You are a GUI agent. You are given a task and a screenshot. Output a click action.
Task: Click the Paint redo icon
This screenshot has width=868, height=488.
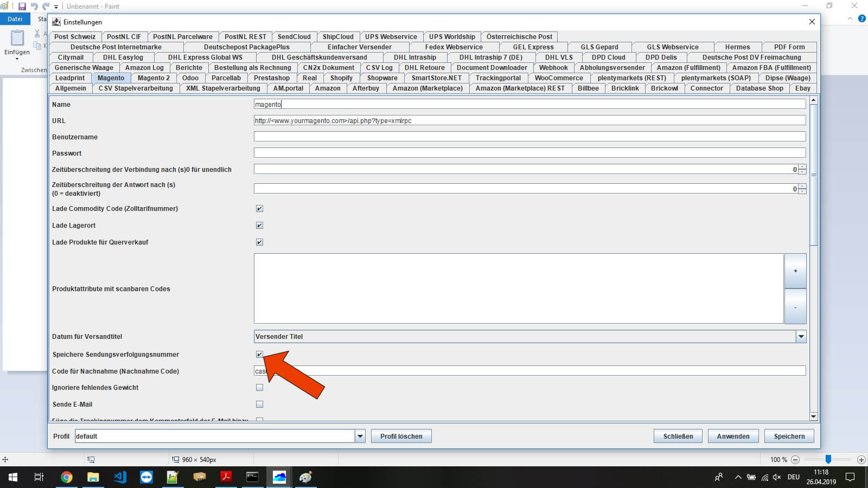pyautogui.click(x=46, y=7)
